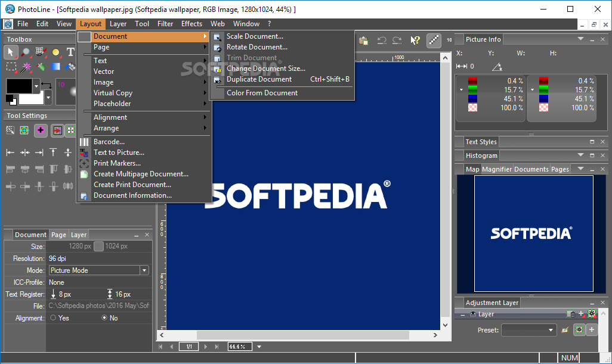
Task: Collapse the adjustment Layer row with minus
Action: tap(462, 315)
